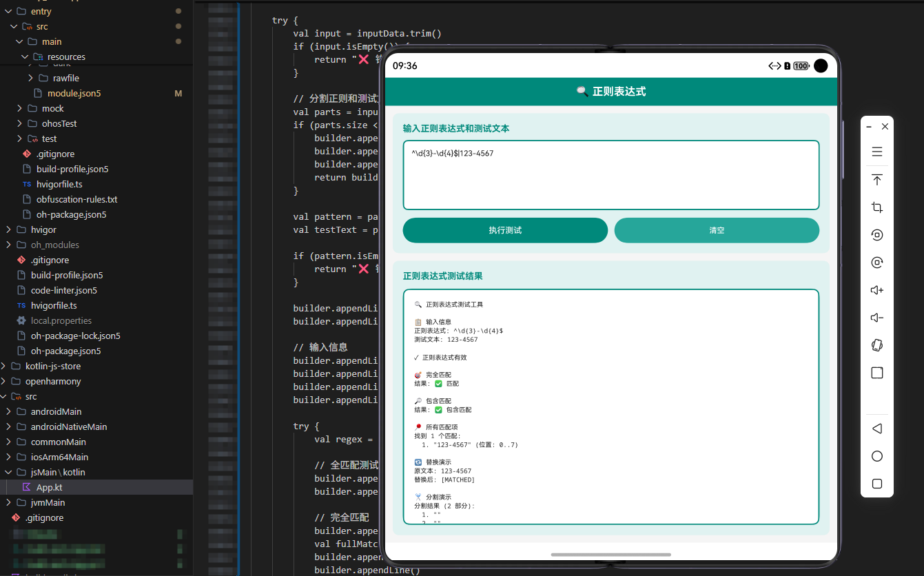This screenshot has height=576, width=924.
Task: Expand the androidMain folder chevron
Action: 8,411
